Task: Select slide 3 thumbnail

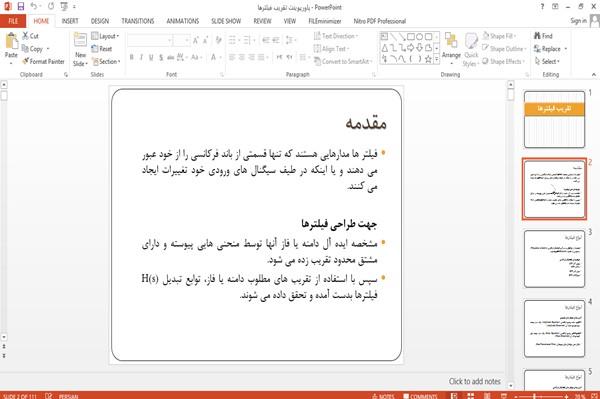Action: [554, 259]
